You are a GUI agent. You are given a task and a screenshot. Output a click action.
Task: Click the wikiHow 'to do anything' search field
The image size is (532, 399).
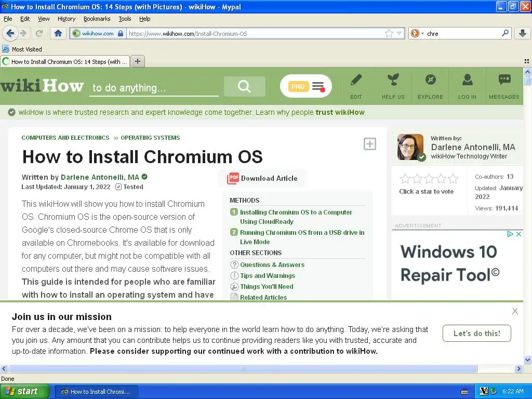[154, 88]
